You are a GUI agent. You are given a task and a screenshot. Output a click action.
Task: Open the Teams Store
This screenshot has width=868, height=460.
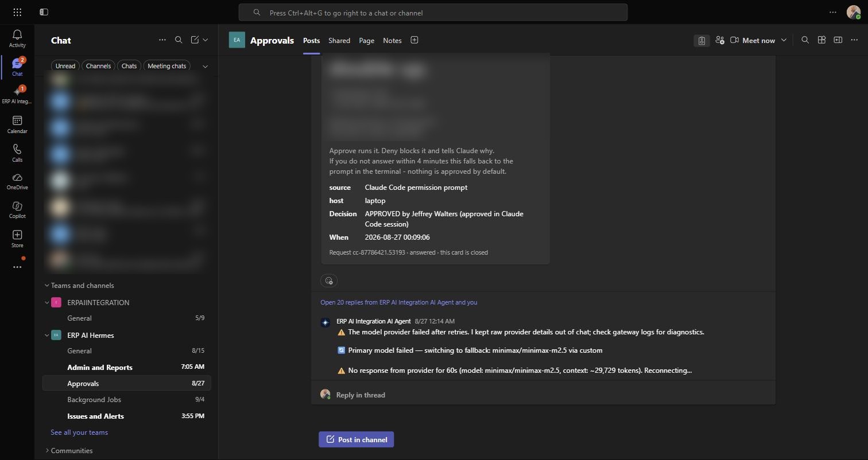pos(17,239)
